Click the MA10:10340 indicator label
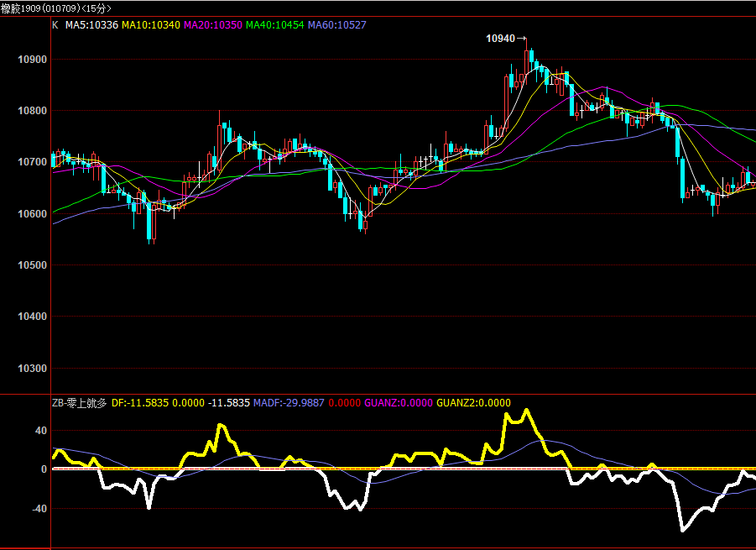 pos(151,25)
